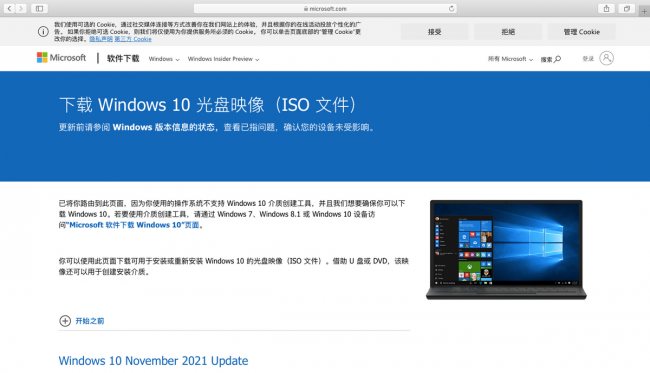This screenshot has height=373, width=650.
Task: Reload the page with the refresh icon
Action: click(451, 8)
